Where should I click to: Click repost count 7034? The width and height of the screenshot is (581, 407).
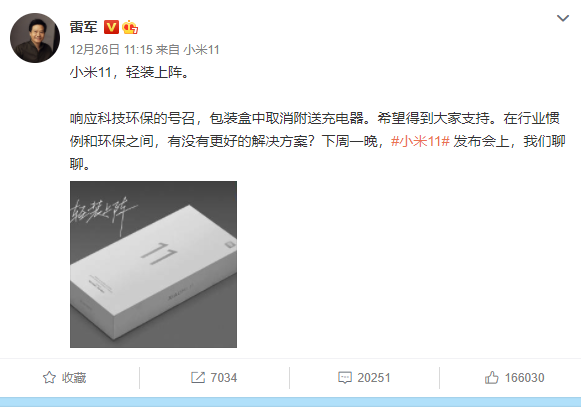coord(224,377)
